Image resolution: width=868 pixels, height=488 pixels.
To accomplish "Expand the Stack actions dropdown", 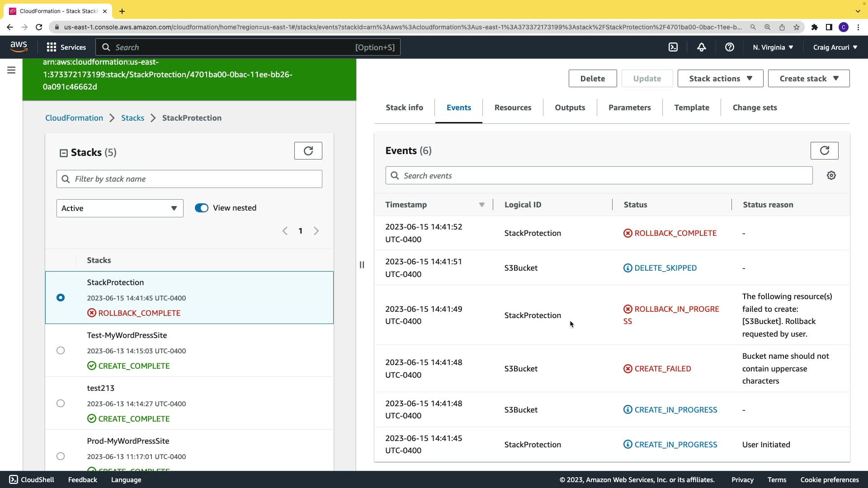I will (x=720, y=79).
